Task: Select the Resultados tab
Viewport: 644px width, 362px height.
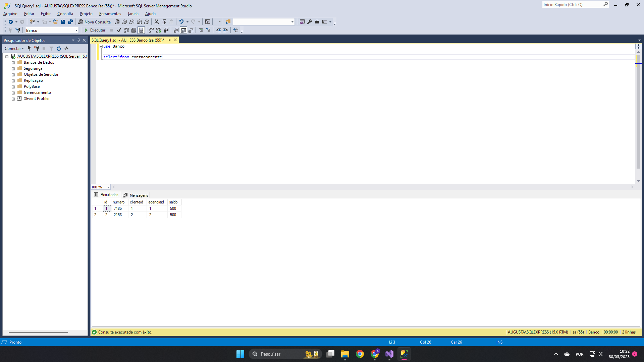Action: coord(106,195)
